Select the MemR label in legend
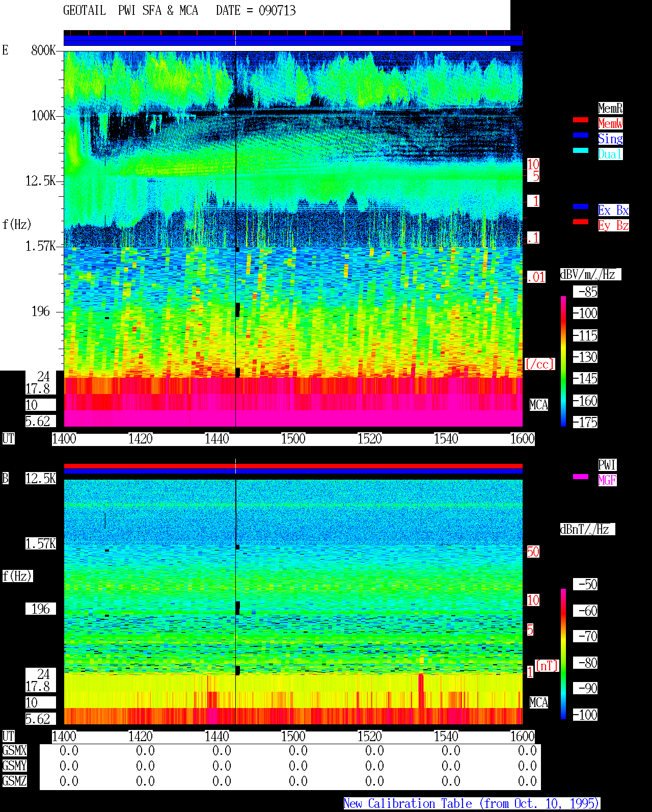The height and width of the screenshot is (812, 652). click(x=610, y=108)
